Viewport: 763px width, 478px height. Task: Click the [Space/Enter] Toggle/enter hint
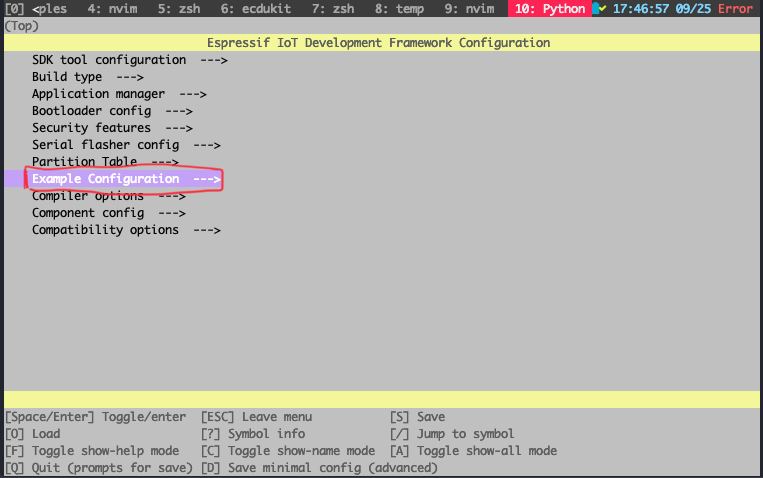(x=95, y=417)
